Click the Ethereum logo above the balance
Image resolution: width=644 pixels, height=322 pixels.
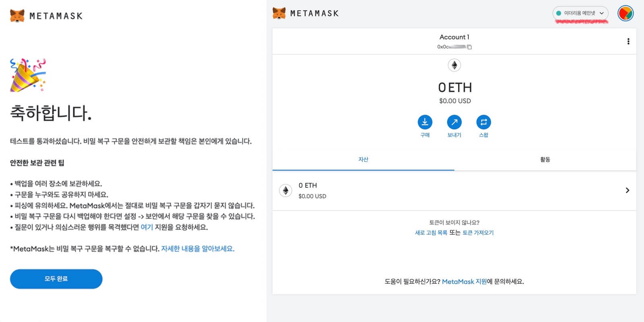coord(454,65)
